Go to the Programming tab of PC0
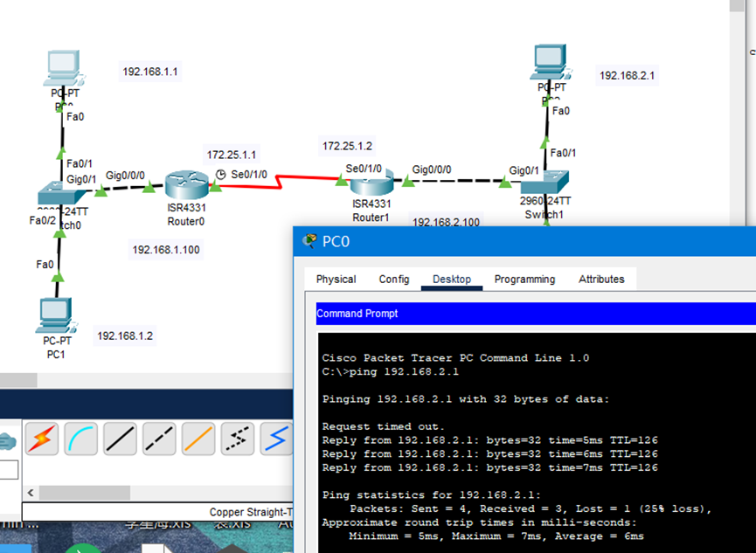Screen dimensions: 756x553 click(x=524, y=280)
